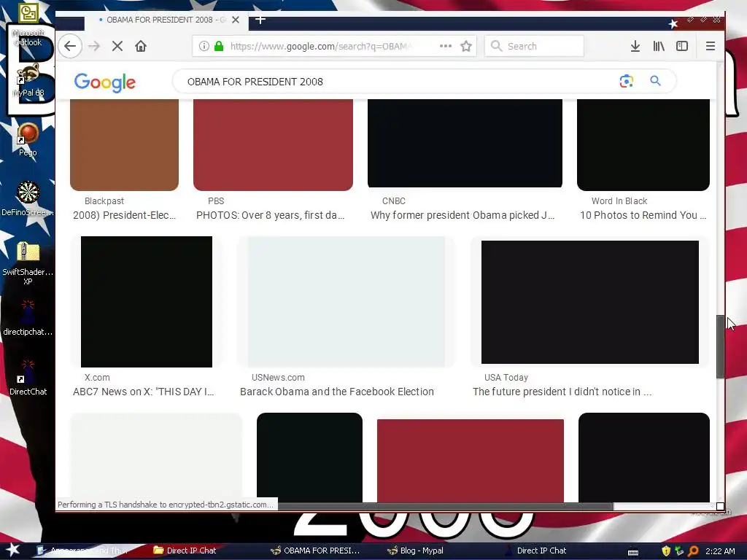The height and width of the screenshot is (560, 747).
Task: Click the green padlock security icon
Action: tap(219, 46)
